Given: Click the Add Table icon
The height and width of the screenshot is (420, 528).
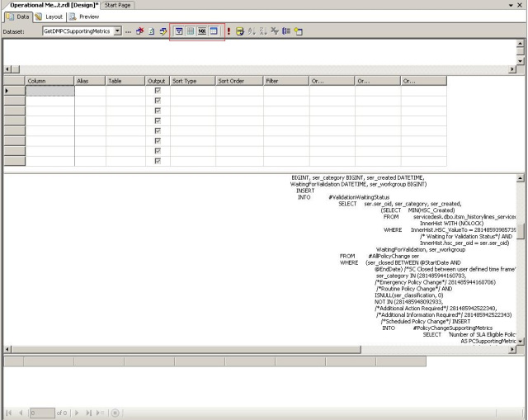Looking at the screenshot, I should 298,31.
